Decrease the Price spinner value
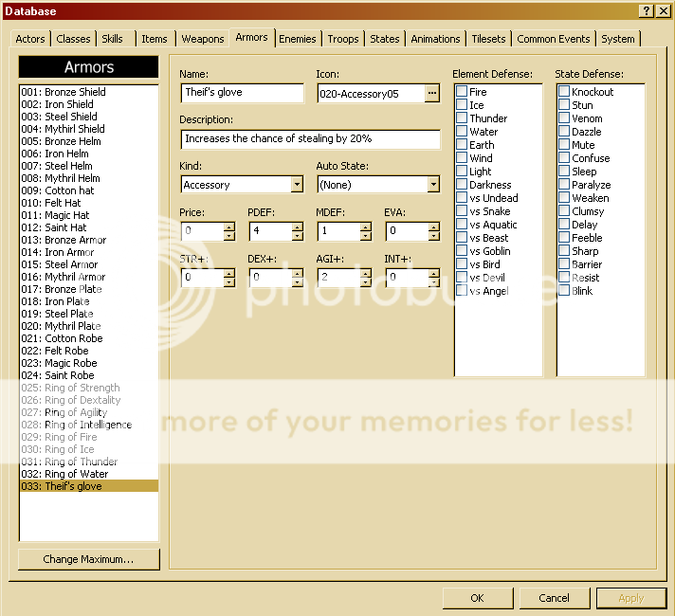The height and width of the screenshot is (616, 675). (x=228, y=235)
